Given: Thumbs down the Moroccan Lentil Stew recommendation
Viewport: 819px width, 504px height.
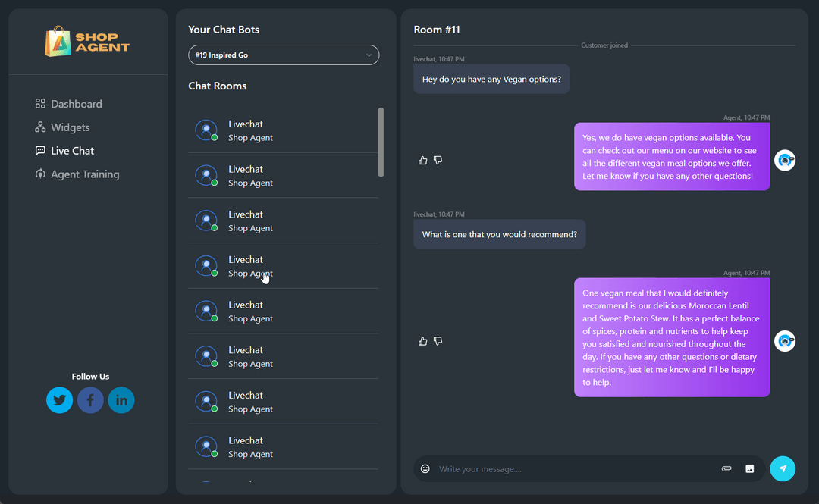Looking at the screenshot, I should [x=438, y=341].
